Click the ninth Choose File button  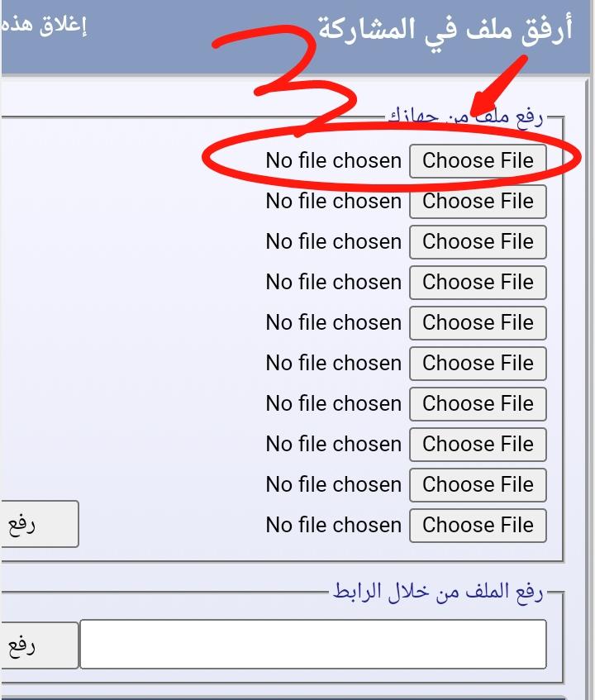pyautogui.click(x=478, y=484)
